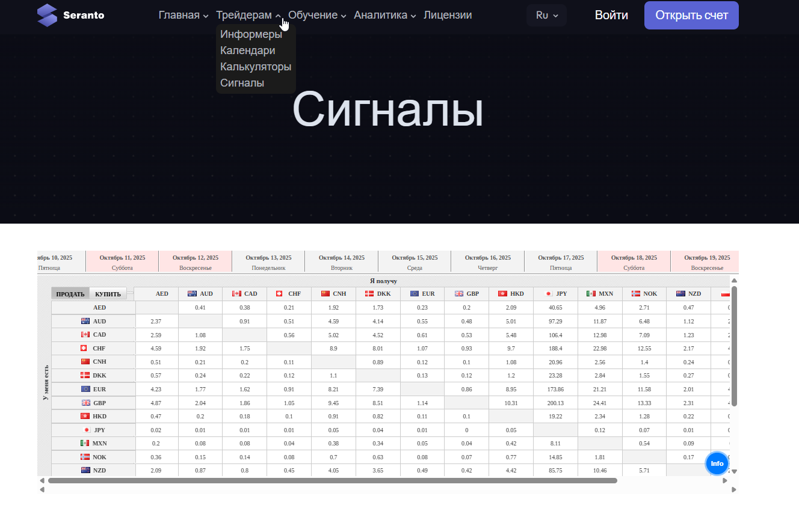
Task: Expand the Главная dropdown menu
Action: (184, 15)
